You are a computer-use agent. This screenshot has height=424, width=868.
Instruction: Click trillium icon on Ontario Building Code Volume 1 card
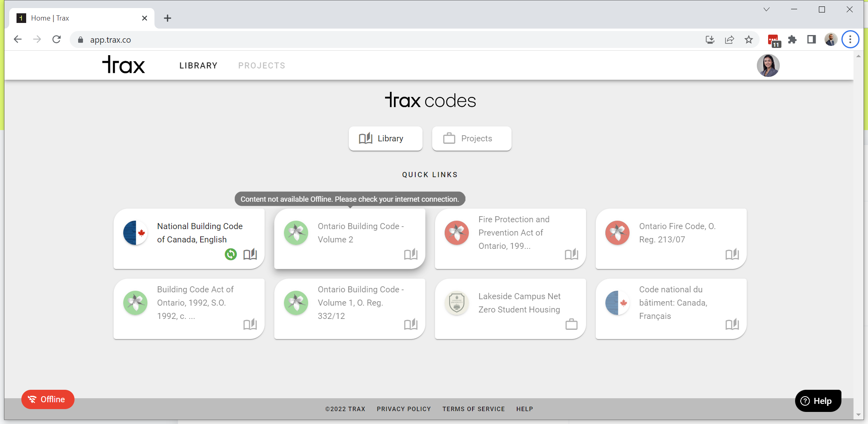pos(296,303)
